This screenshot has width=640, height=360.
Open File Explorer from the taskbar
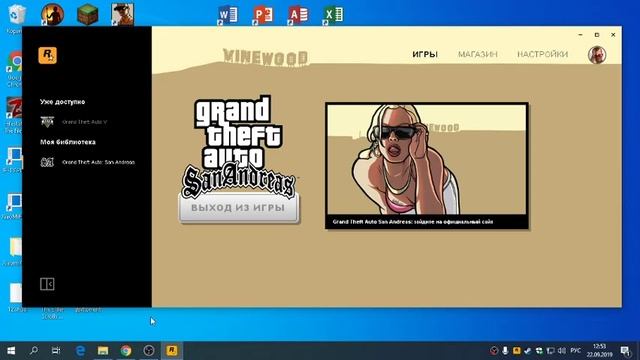point(103,351)
